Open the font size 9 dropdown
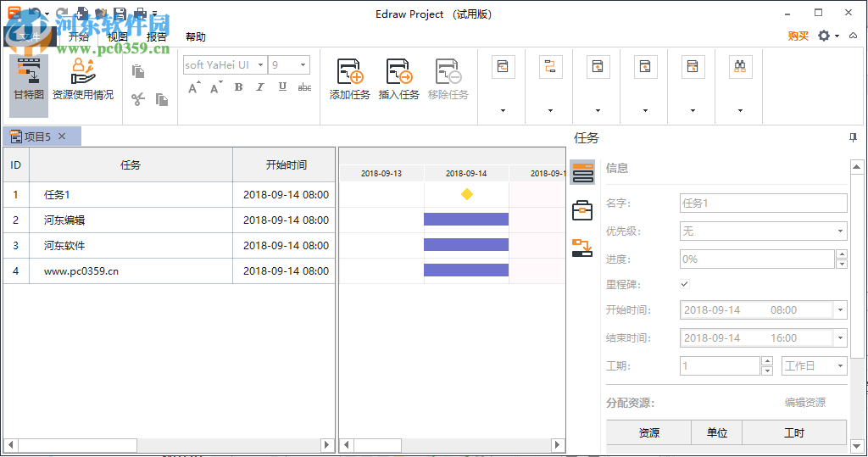The height and width of the screenshot is (457, 868). [x=303, y=64]
